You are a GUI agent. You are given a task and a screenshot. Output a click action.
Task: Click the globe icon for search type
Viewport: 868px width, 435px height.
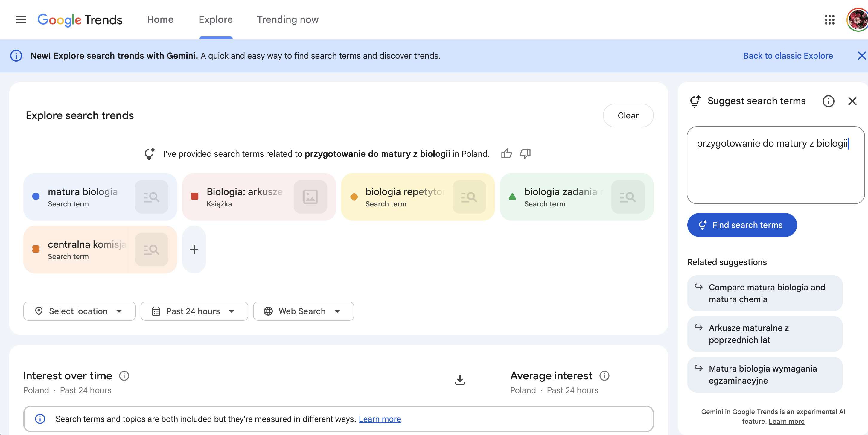coord(268,311)
